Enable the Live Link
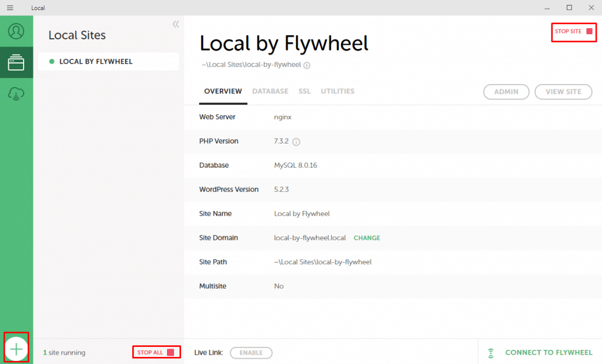Screen dimensions: 602x364 [x=251, y=352]
